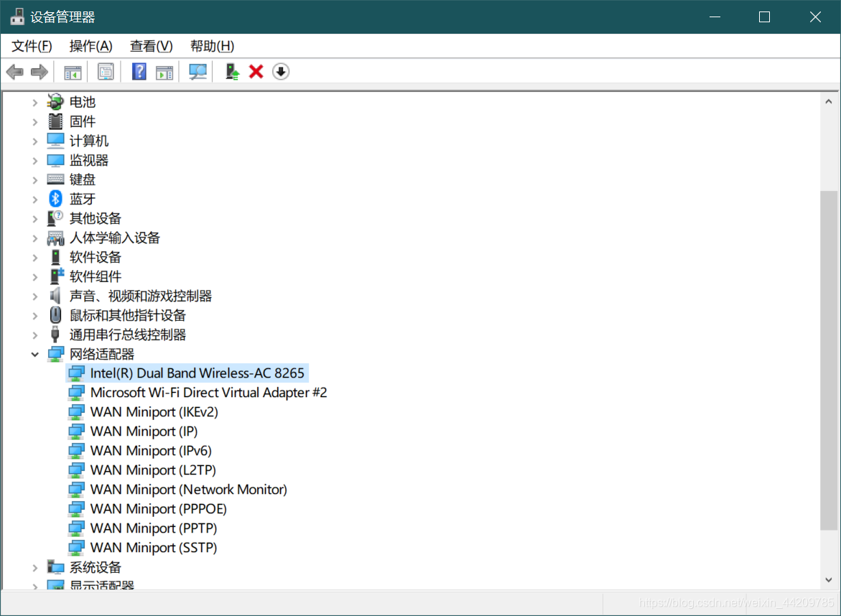The image size is (841, 616).
Task: Open the 文件(F) menu
Action: coord(32,46)
